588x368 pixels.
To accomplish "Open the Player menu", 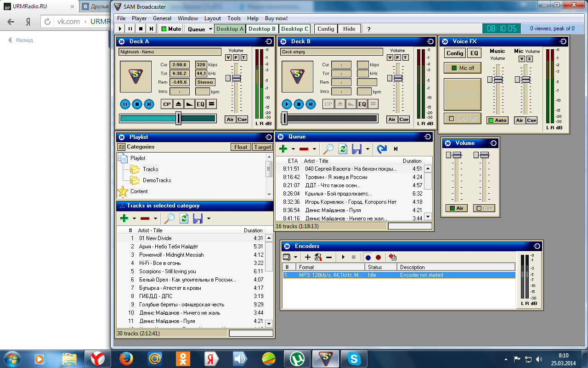I will coord(139,18).
